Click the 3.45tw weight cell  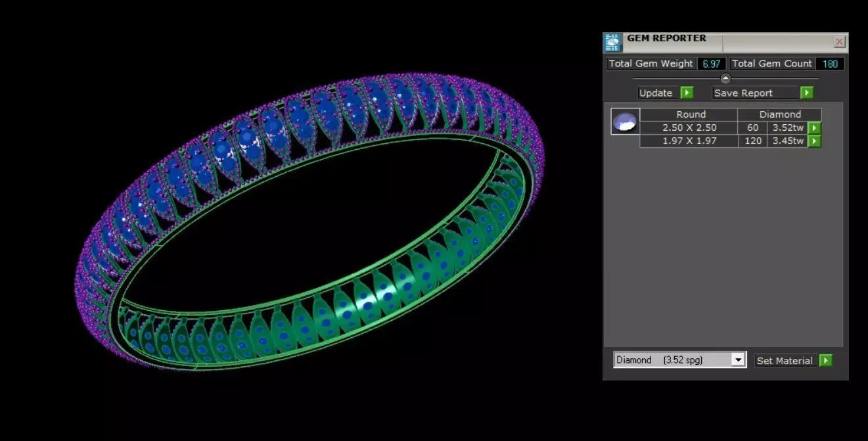pos(787,141)
